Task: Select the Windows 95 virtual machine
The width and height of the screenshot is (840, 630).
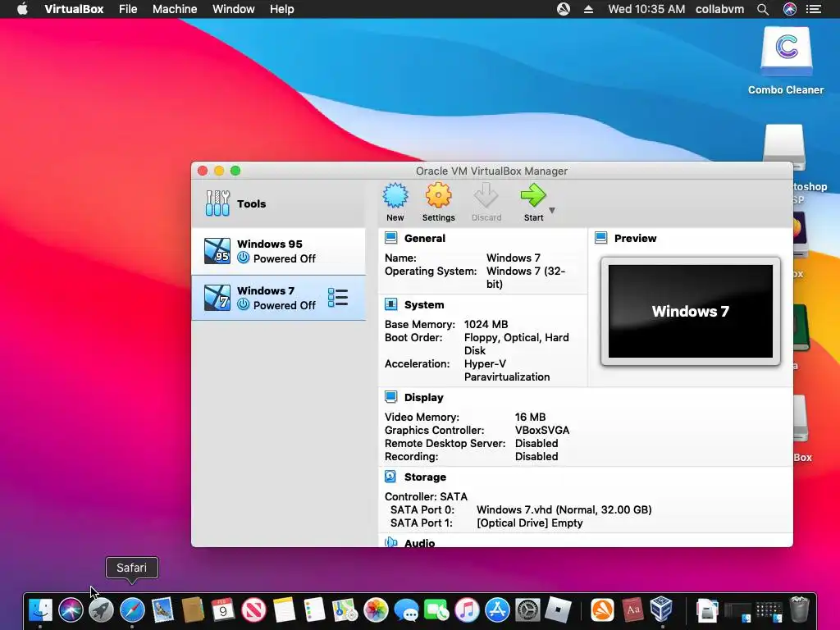Action: 279,251
